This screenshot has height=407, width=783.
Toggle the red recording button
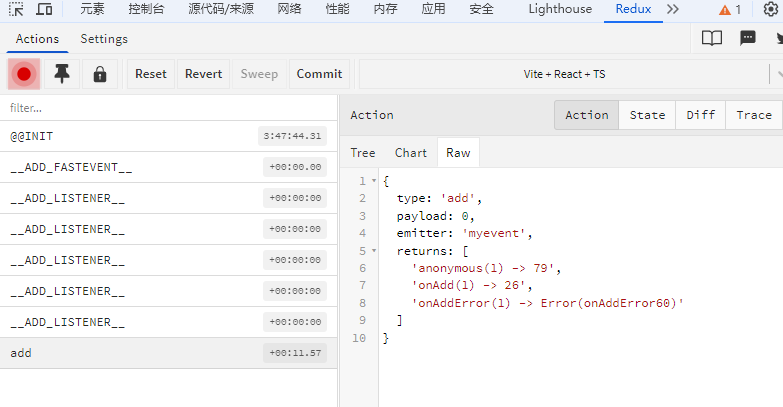point(23,74)
